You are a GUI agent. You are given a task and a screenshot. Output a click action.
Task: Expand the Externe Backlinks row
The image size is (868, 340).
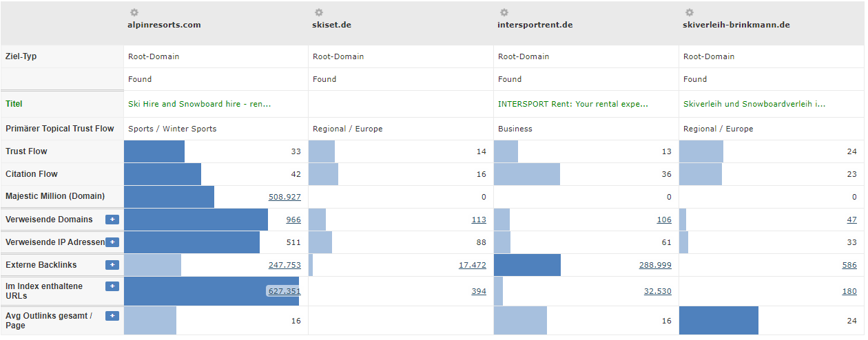coord(112,265)
